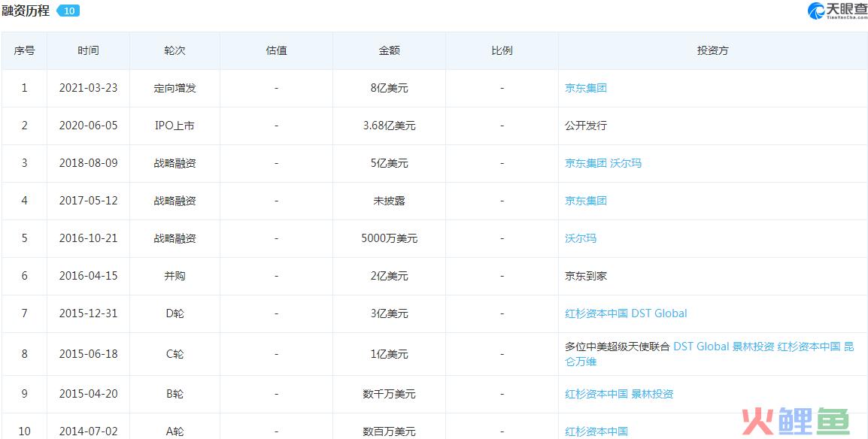Screen dimensions: 868x439
Task: Click the amount 5亿美元
Action: 389,163
